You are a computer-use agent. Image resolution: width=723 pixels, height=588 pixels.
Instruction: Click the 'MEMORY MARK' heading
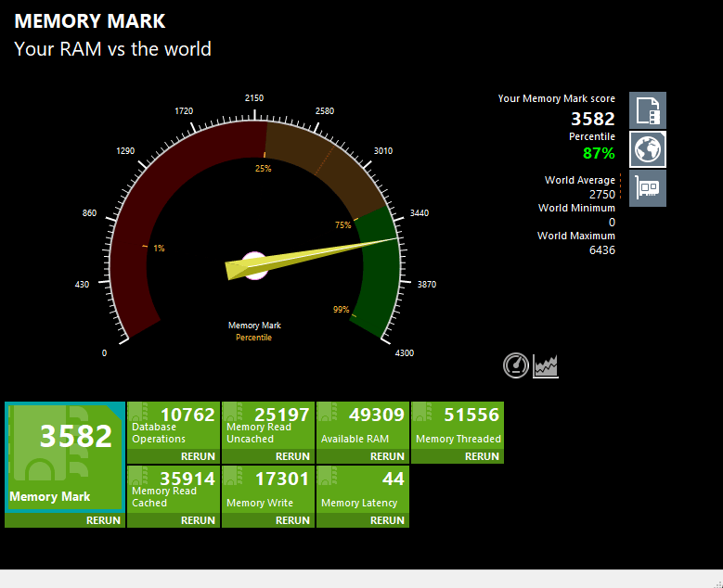tap(90, 21)
